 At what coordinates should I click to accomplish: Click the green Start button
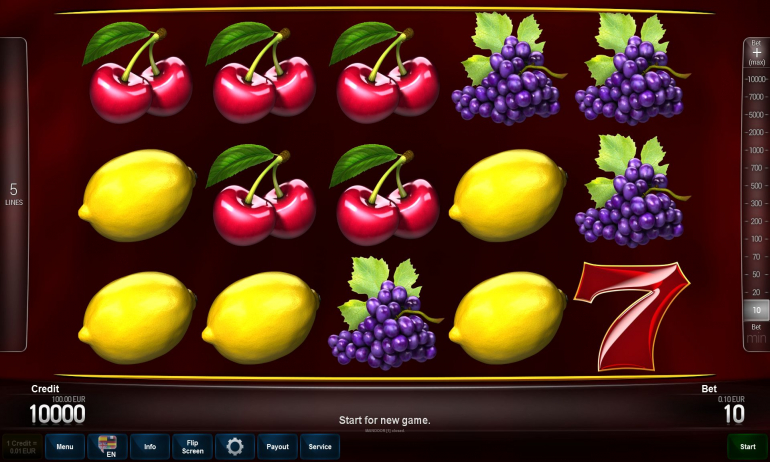747,446
